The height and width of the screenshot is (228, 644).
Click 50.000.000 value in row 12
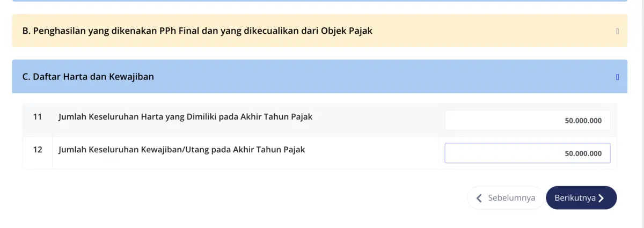tap(583, 153)
